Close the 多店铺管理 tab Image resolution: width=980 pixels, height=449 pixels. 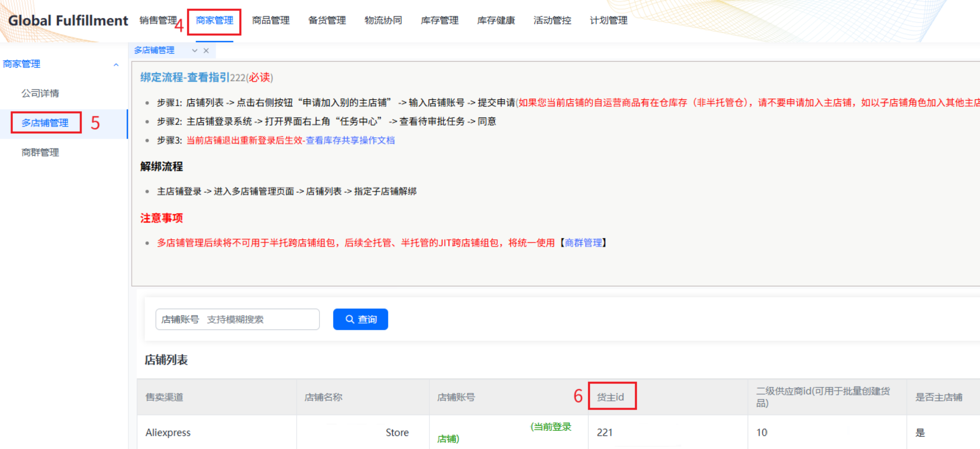[x=206, y=51]
